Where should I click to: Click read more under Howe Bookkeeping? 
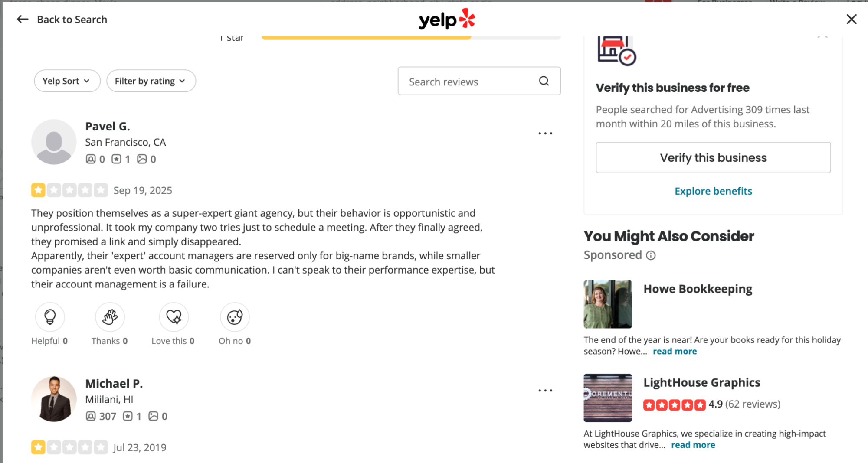[675, 352]
